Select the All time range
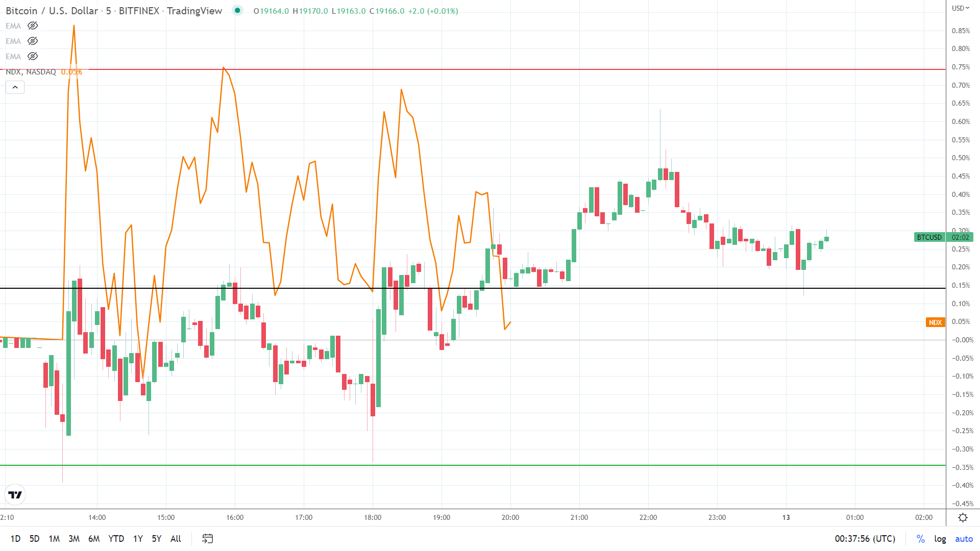The width and height of the screenshot is (980, 551). click(x=176, y=539)
